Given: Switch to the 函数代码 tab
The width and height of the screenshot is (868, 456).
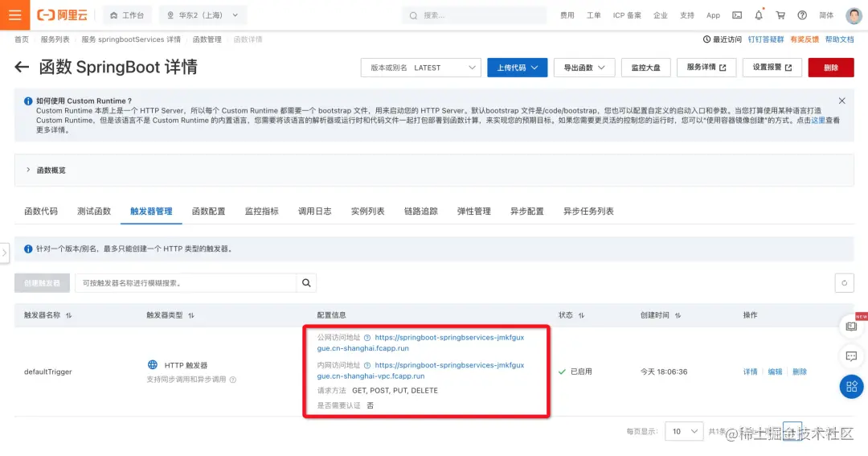Looking at the screenshot, I should pyautogui.click(x=41, y=211).
